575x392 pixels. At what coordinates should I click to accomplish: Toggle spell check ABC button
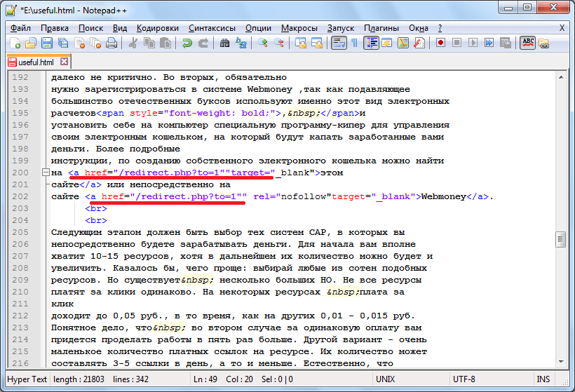tap(528, 43)
